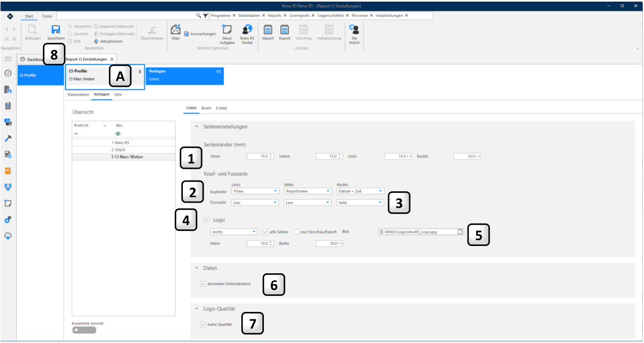This screenshot has width=644, height=343.
Task: Click the search magnifier icon in the top bar
Action: [198, 16]
